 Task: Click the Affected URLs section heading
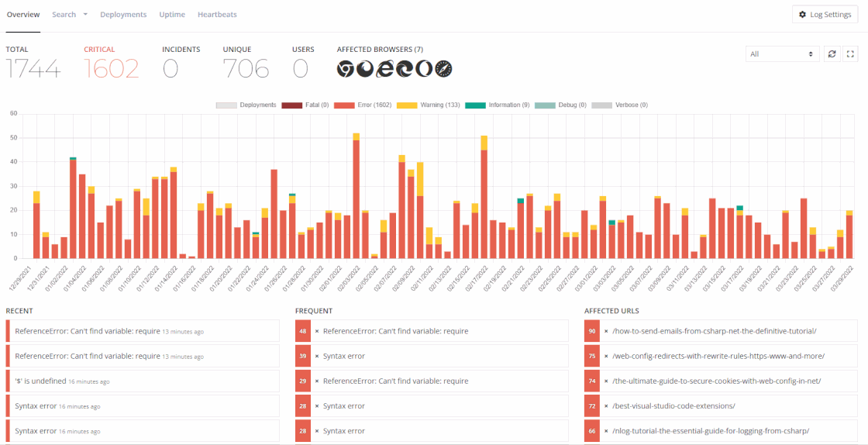click(611, 311)
